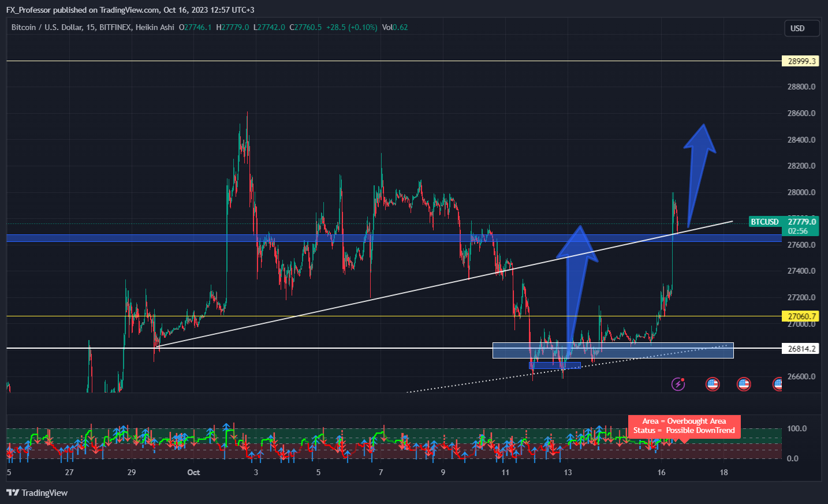Click the 02:56 bar countdown timer

[x=797, y=231]
